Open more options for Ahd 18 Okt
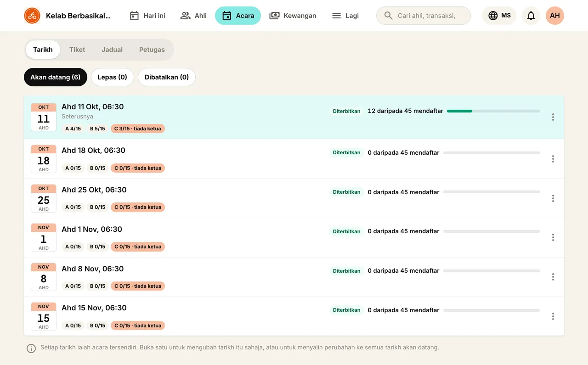 553,159
